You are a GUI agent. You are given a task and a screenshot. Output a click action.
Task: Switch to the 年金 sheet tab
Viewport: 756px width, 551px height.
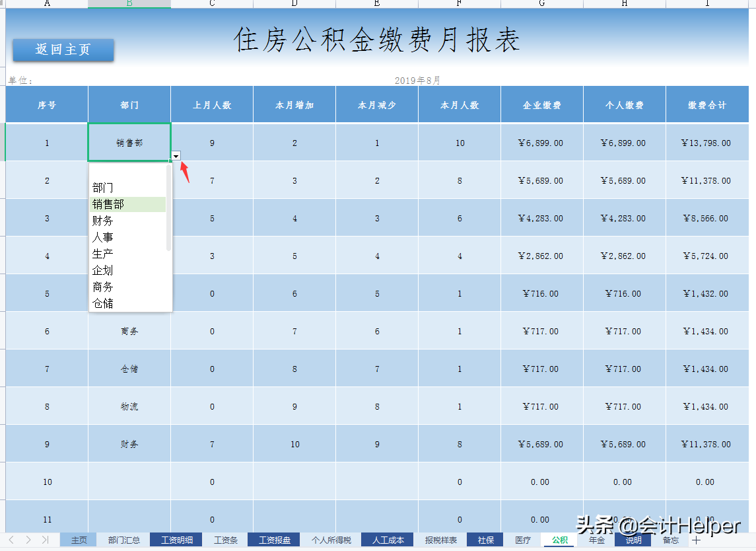coord(596,540)
